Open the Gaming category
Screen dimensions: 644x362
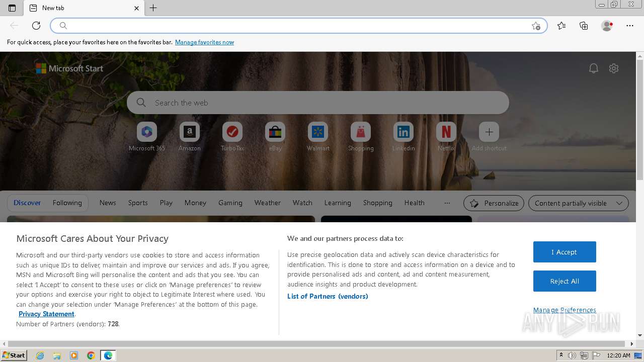tap(230, 203)
